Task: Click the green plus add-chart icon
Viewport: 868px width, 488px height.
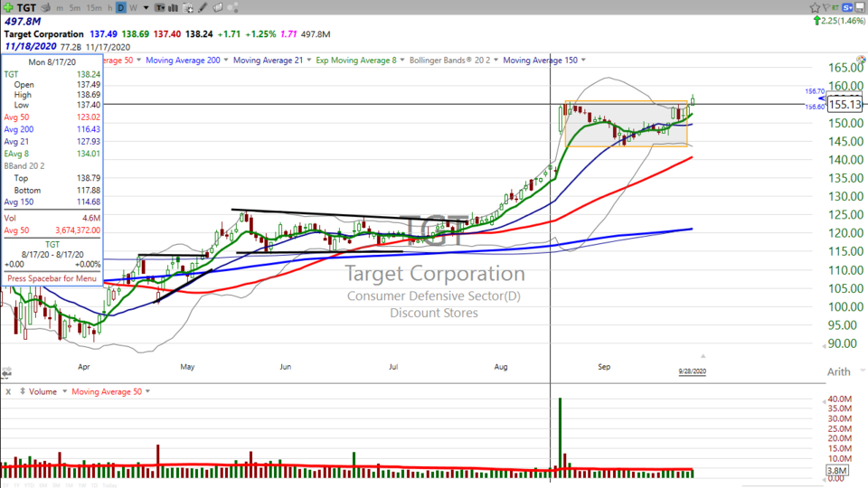Action: pyautogui.click(x=8, y=8)
